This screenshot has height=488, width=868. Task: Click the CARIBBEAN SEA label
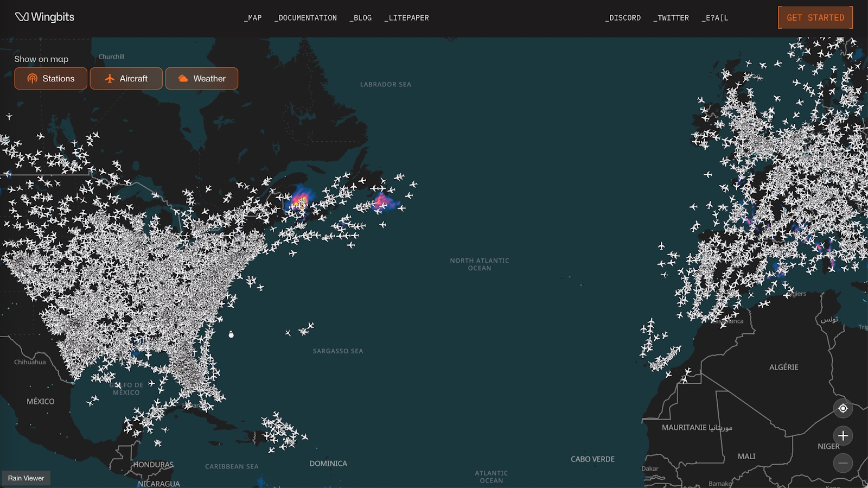point(232,467)
